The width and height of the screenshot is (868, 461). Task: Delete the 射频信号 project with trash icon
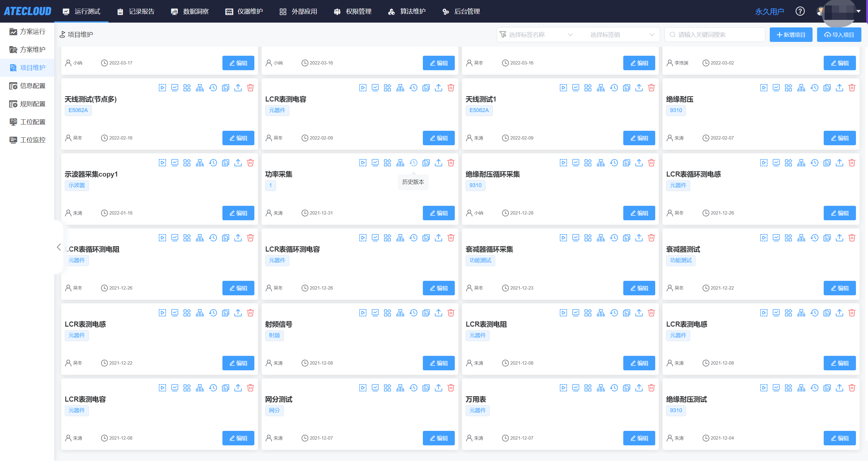[x=451, y=313]
